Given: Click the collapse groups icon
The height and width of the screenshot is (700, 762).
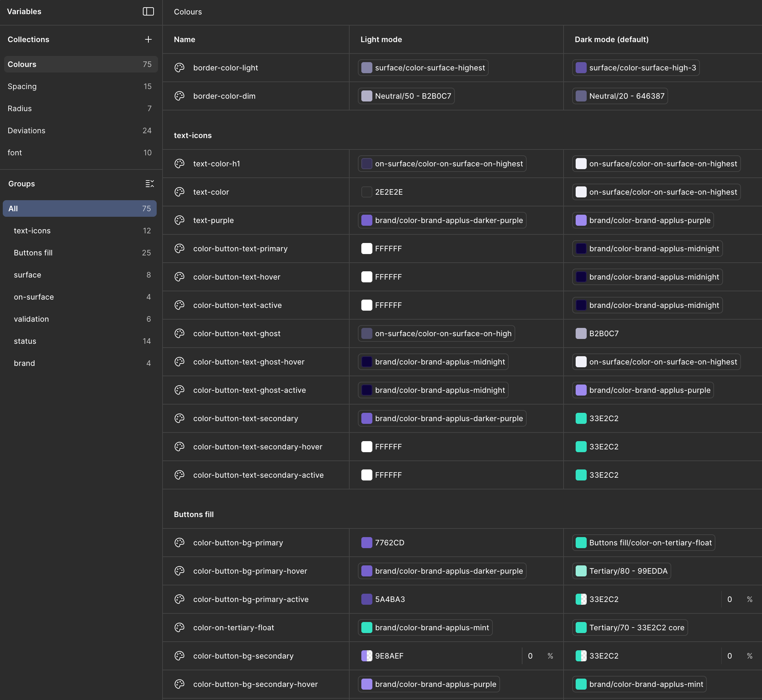Looking at the screenshot, I should (x=149, y=184).
